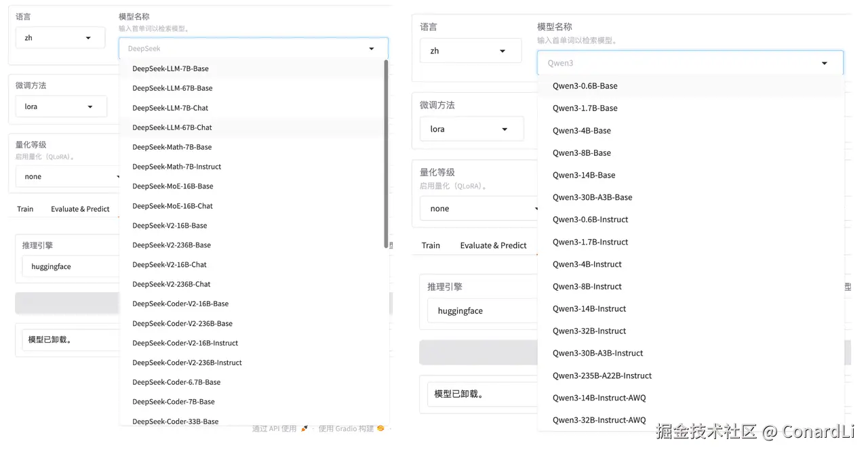Pick Qwen3-14B-Base from list
Screen dimensions: 868x454
(x=690, y=176)
